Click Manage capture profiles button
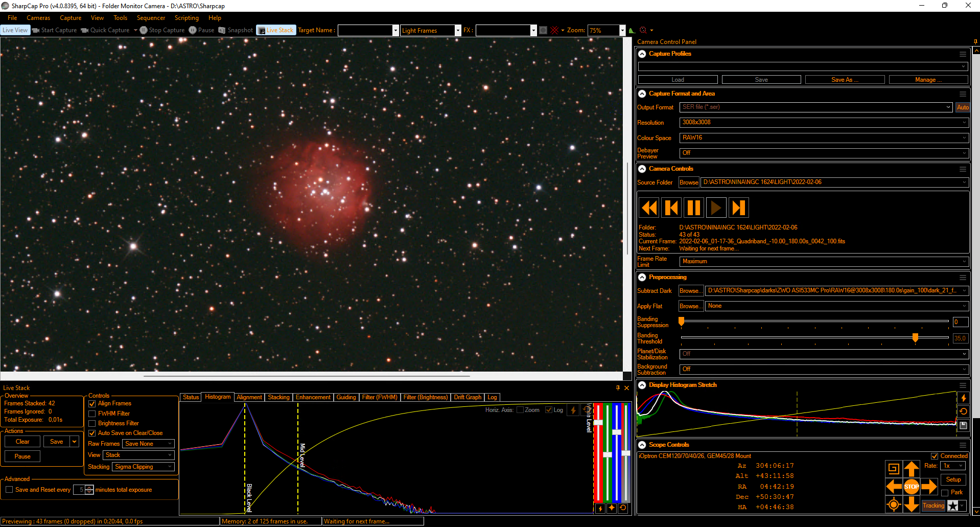Image resolution: width=980 pixels, height=527 pixels. coord(928,80)
